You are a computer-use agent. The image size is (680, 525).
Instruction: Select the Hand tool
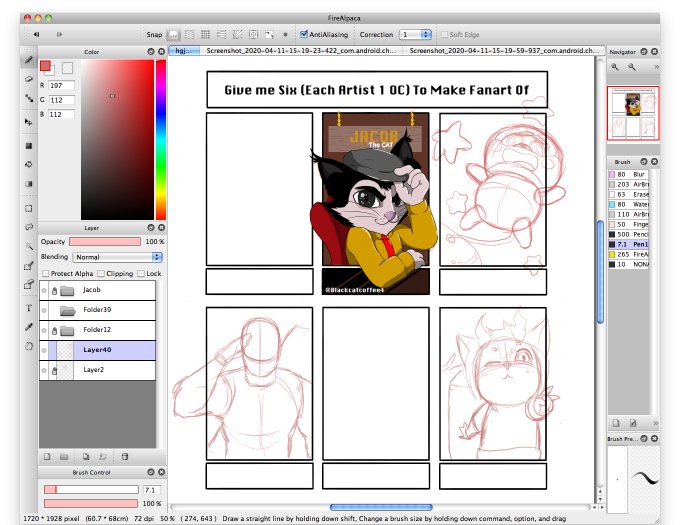click(x=29, y=346)
